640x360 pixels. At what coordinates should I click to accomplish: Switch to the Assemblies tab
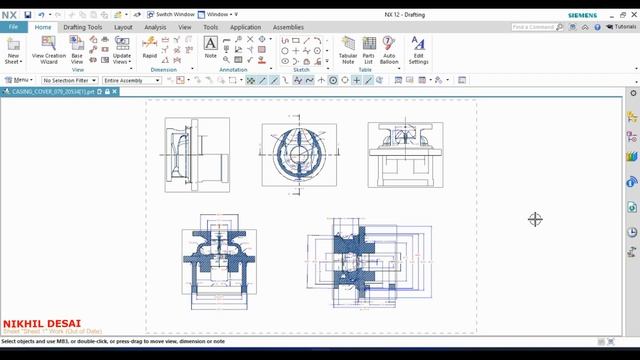(x=288, y=27)
